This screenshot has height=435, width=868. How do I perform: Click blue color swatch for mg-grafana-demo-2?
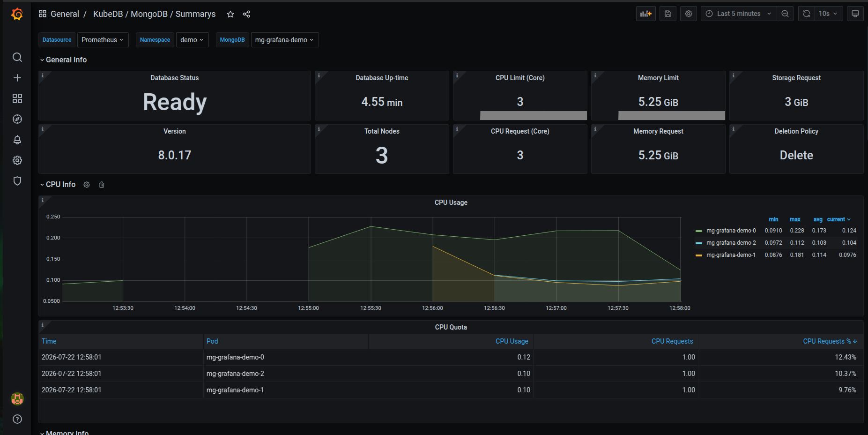tap(699, 243)
